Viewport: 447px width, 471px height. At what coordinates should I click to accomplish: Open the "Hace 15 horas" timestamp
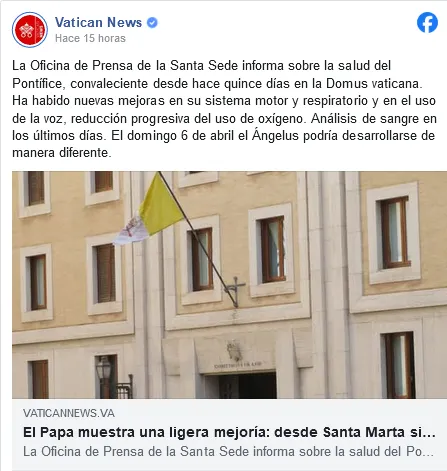(90, 38)
